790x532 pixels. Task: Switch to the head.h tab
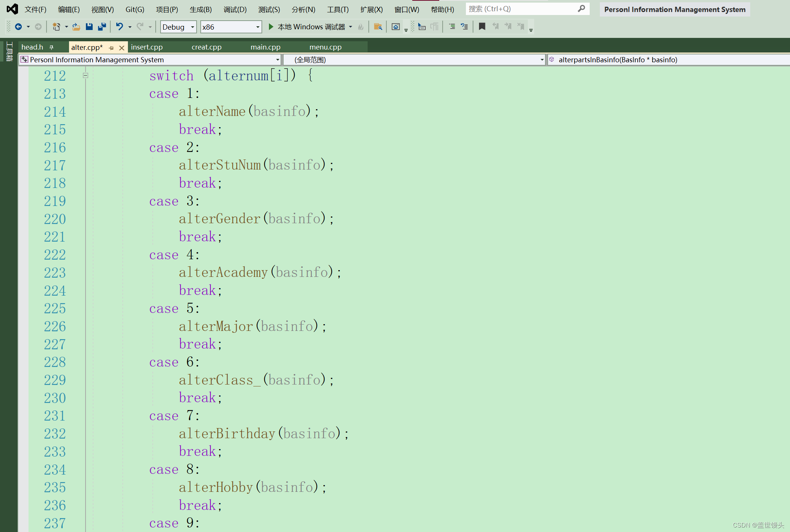coord(33,46)
